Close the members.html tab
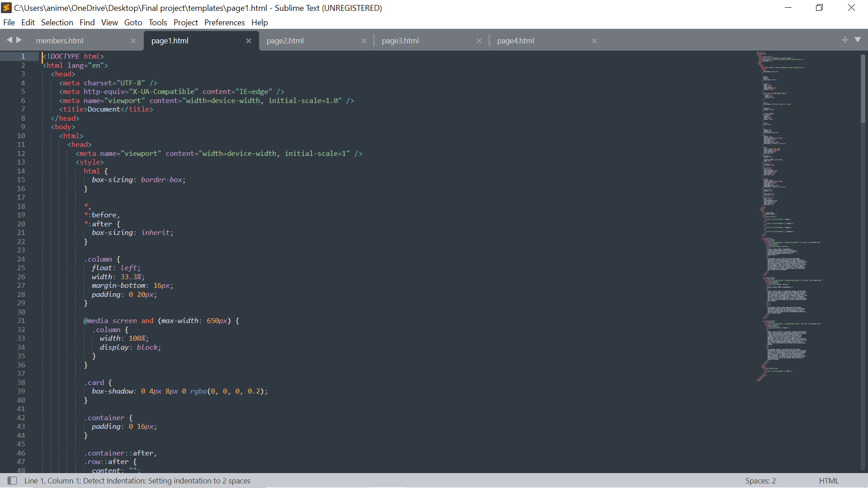The image size is (868, 488). (x=133, y=41)
